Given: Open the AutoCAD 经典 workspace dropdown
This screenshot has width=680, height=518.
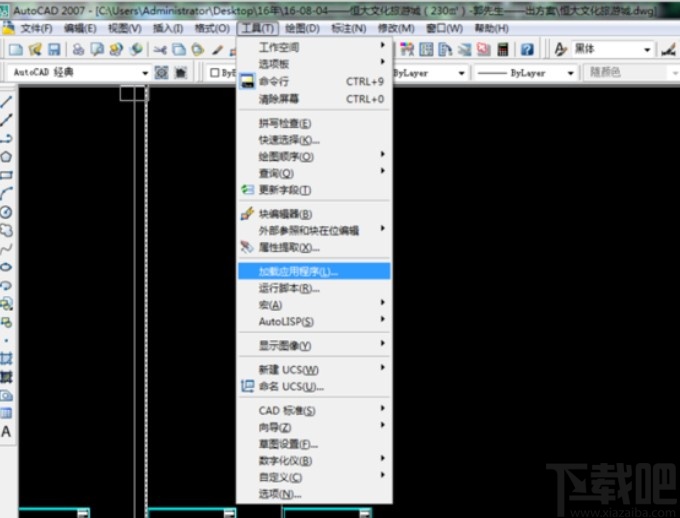Looking at the screenshot, I should (79, 72).
